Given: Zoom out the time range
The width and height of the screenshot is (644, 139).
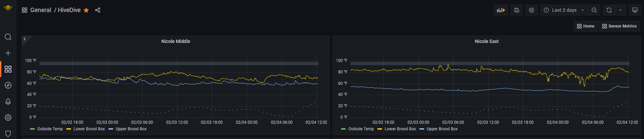Looking at the screenshot, I should coord(594,10).
